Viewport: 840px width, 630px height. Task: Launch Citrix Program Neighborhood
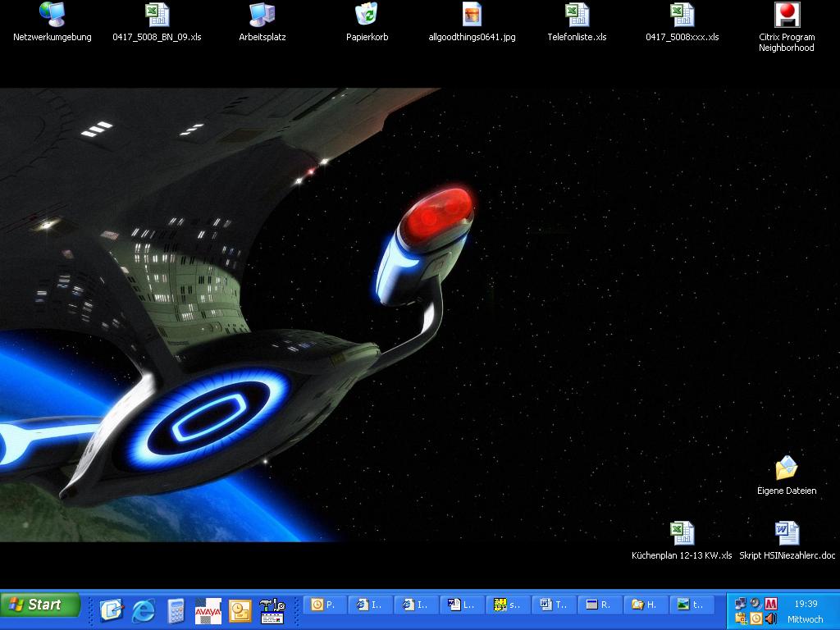tap(787, 15)
